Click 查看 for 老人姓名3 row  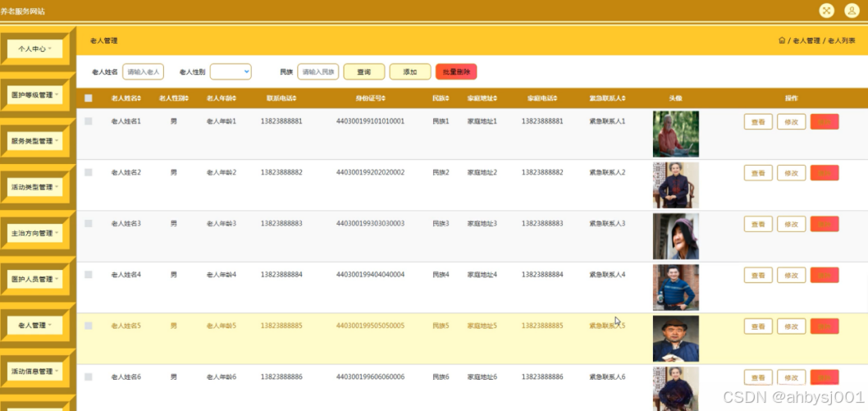click(758, 224)
